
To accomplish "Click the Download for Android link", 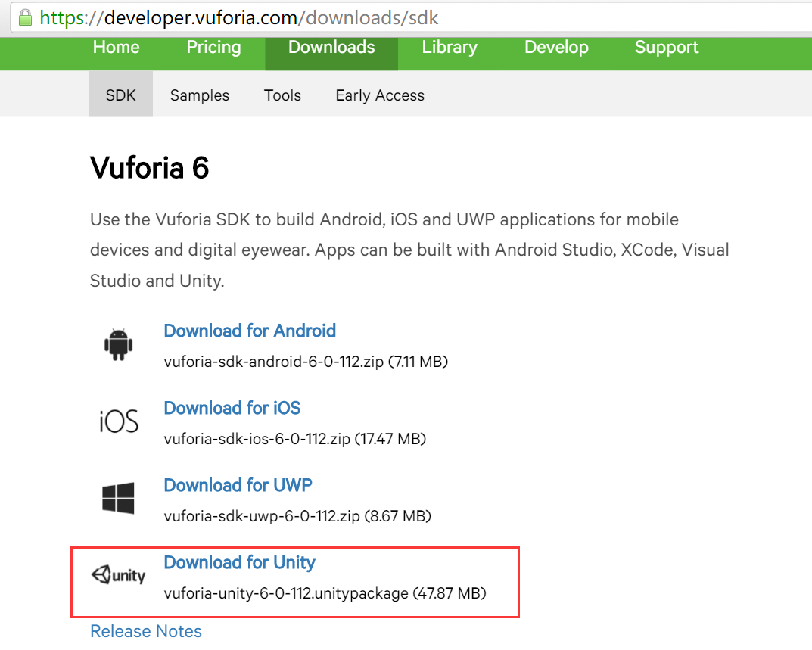I will coord(250,331).
